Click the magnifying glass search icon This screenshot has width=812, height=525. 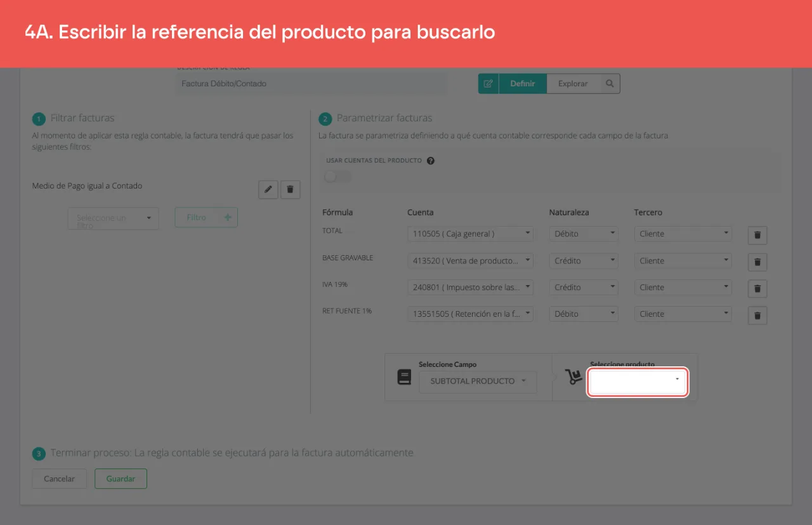pos(610,84)
